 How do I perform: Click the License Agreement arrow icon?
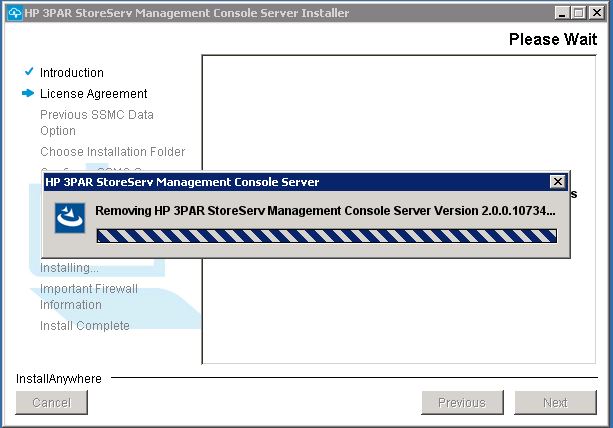click(x=28, y=93)
